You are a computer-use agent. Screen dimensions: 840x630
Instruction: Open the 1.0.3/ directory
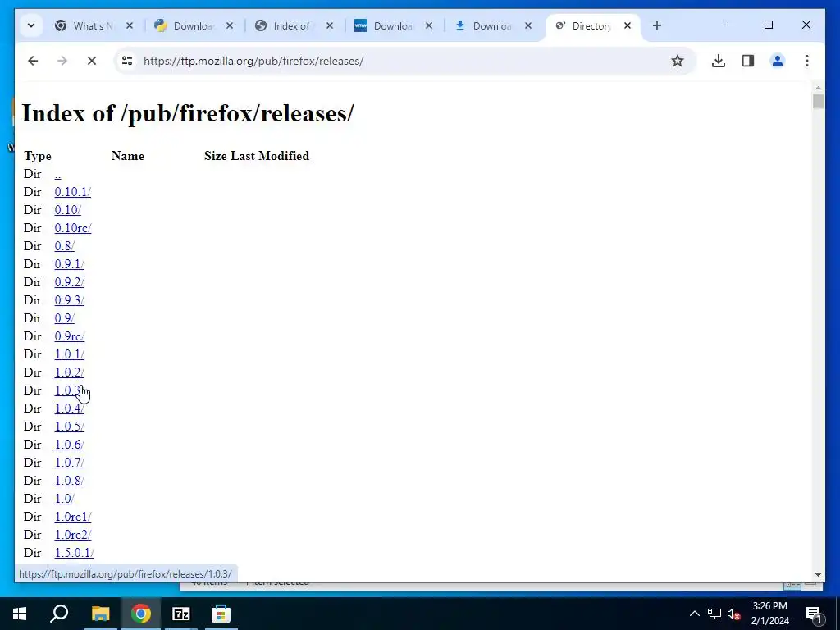[69, 390]
